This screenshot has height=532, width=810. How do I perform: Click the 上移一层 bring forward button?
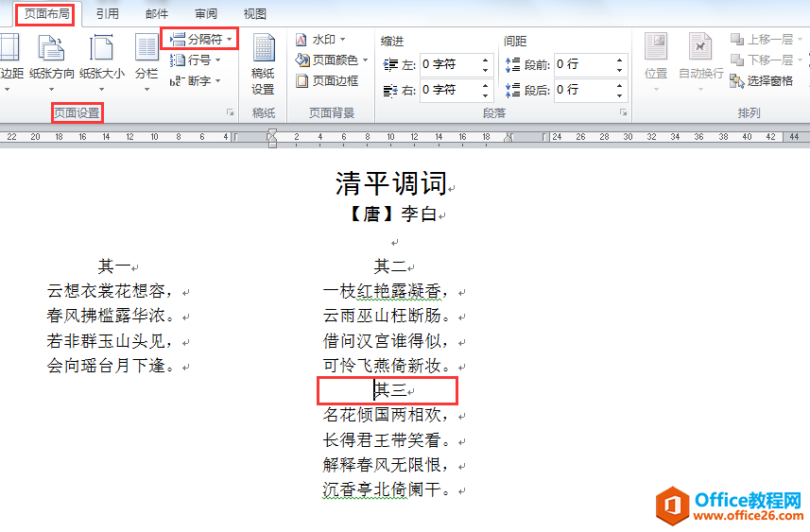766,40
